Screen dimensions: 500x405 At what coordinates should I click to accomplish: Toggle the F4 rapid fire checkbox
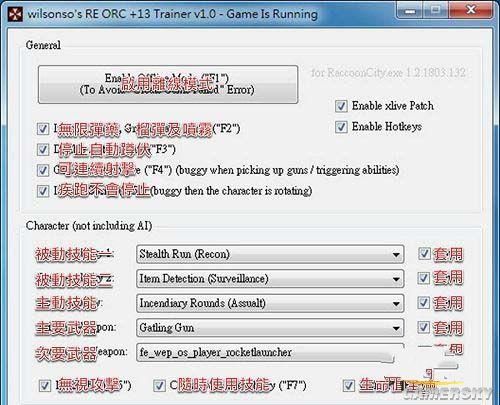point(43,170)
